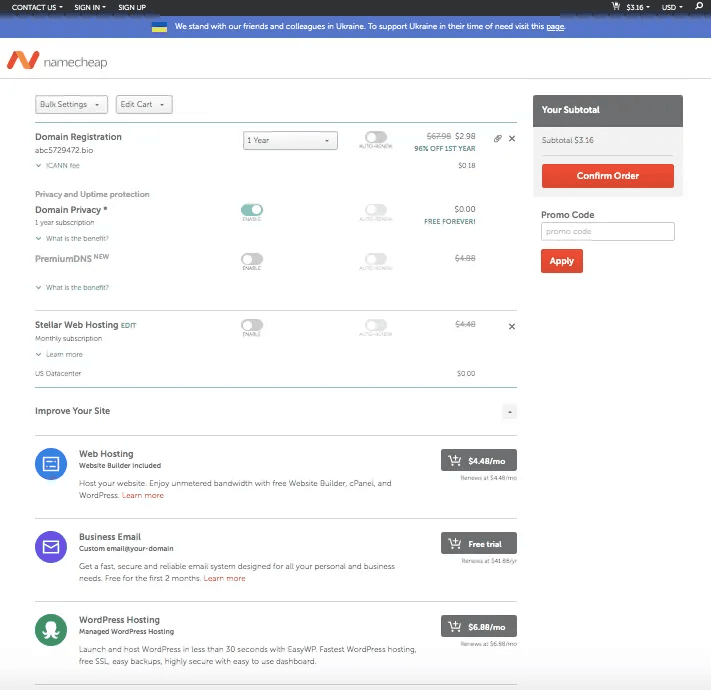Click the Ukraine flag icon in banner

coord(159,27)
